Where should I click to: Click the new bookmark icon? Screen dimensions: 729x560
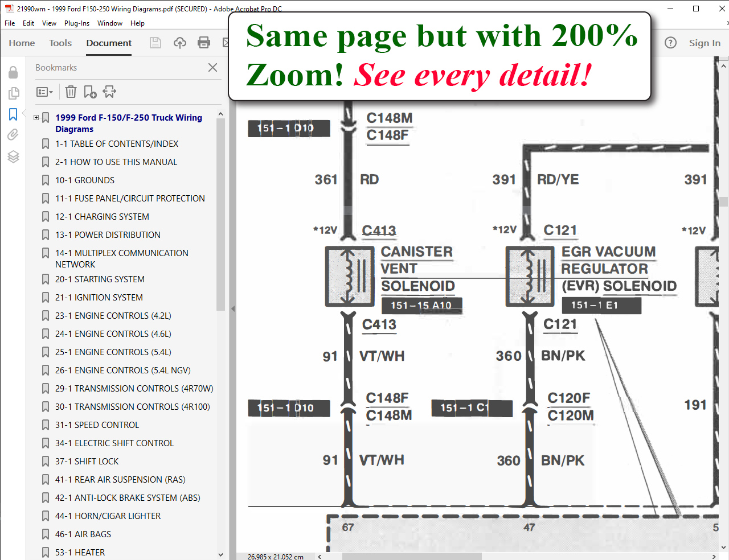coord(90,92)
